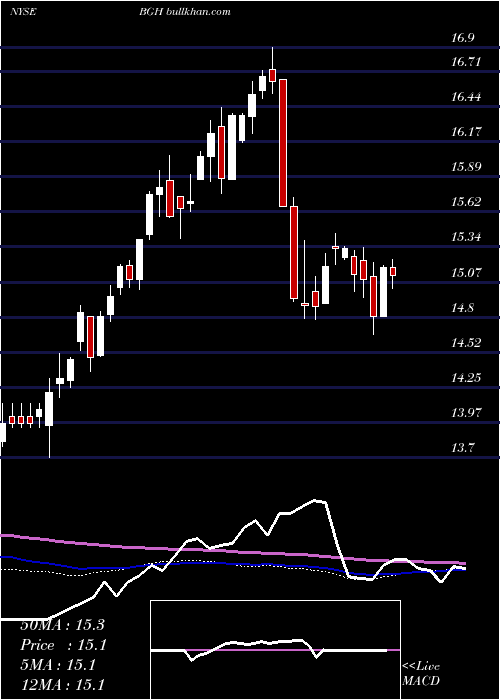Image resolution: width=500 pixels, height=700 pixels.
Task: Click the 15.07 price axis label
Action: [x=466, y=272]
